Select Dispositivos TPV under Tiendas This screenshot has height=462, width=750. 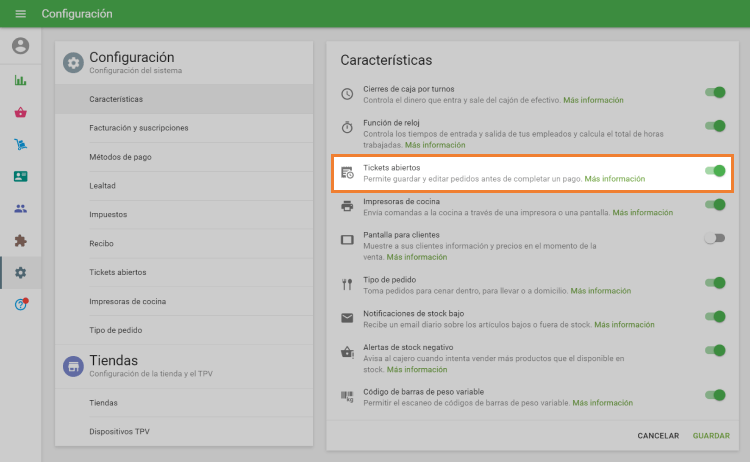pyautogui.click(x=117, y=431)
